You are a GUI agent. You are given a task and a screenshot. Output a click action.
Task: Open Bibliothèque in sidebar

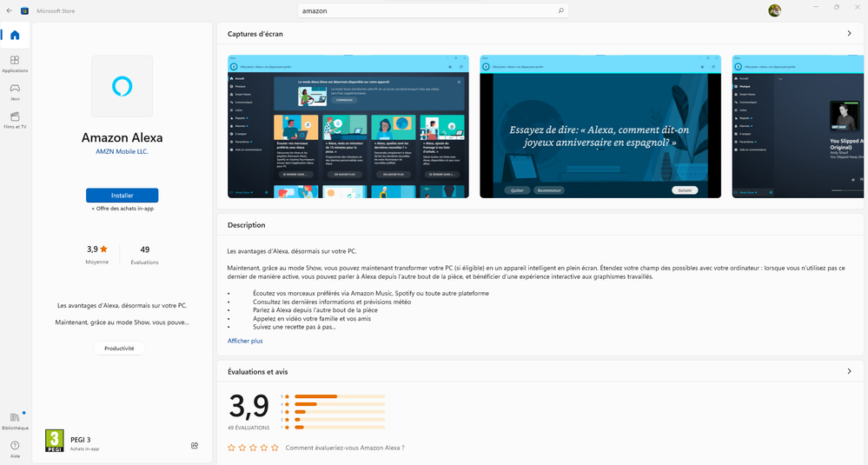point(15,421)
